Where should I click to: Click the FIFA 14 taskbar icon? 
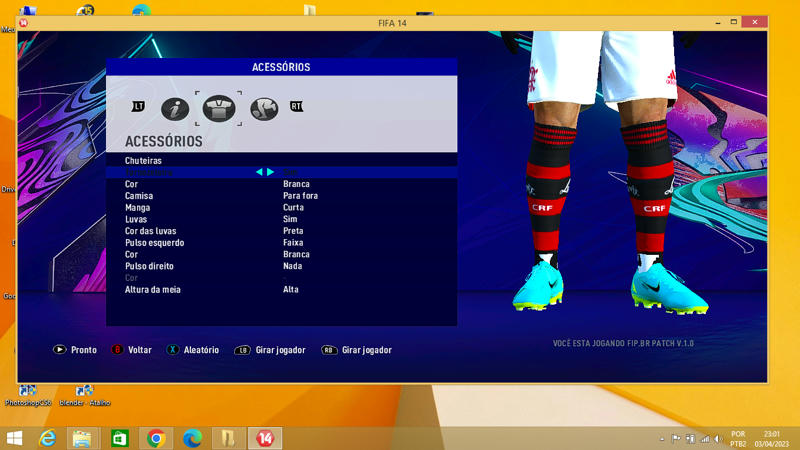[265, 438]
